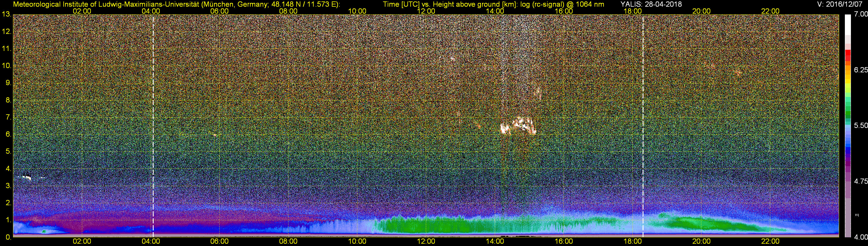Select the 10 km height axis label
Image resolution: width=868 pixels, height=246 pixels.
pos(6,66)
